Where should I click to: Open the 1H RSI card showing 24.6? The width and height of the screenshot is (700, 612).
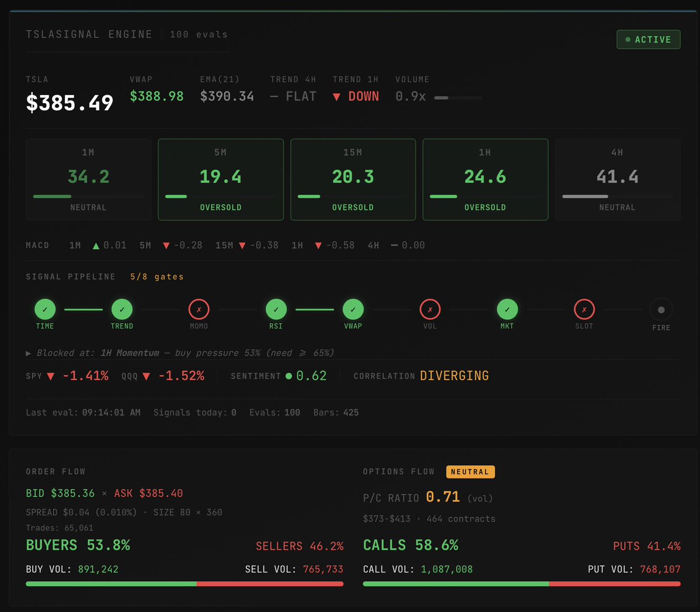pyautogui.click(x=485, y=179)
